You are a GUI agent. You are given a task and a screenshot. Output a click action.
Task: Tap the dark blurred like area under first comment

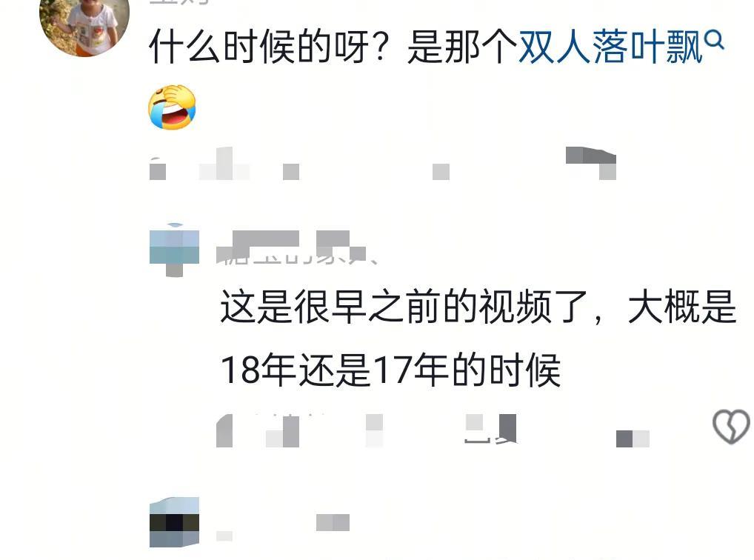coord(591,163)
